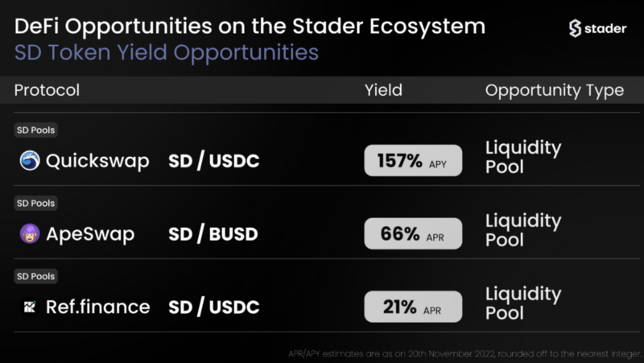Click the 157% APY yield badge

click(x=413, y=160)
